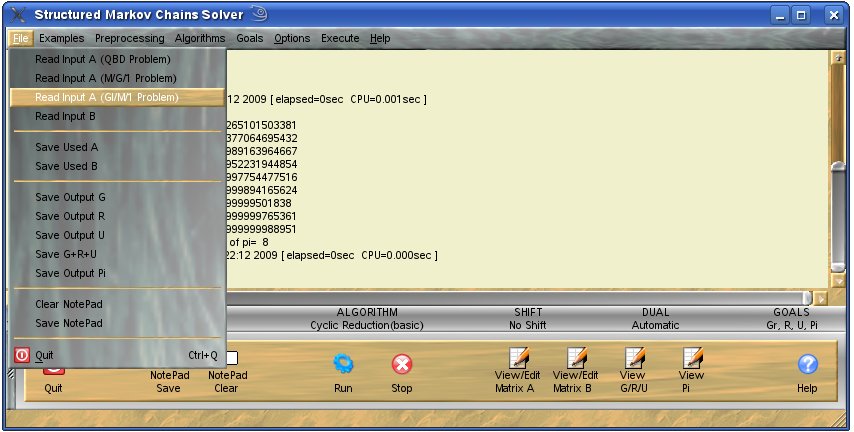Click the NotePad Clear toolbar icon

pos(231,358)
